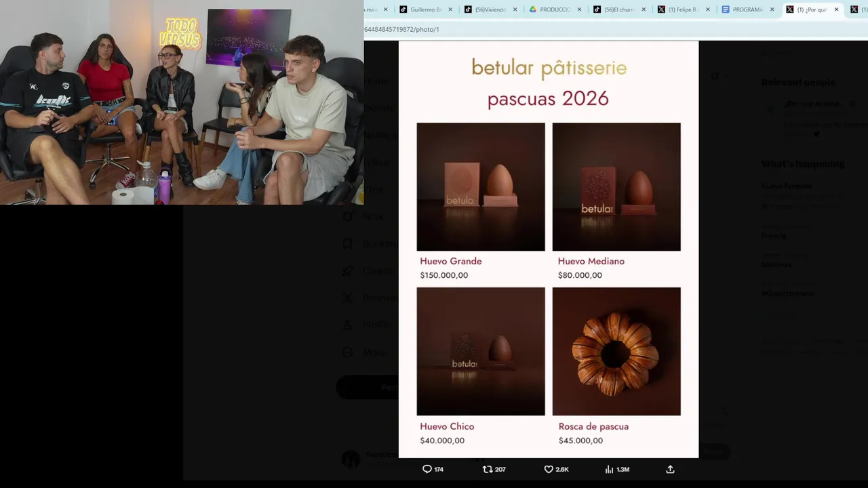This screenshot has width=868, height=488.
Task: Close the (1) Felipe R tab
Action: (x=708, y=9)
